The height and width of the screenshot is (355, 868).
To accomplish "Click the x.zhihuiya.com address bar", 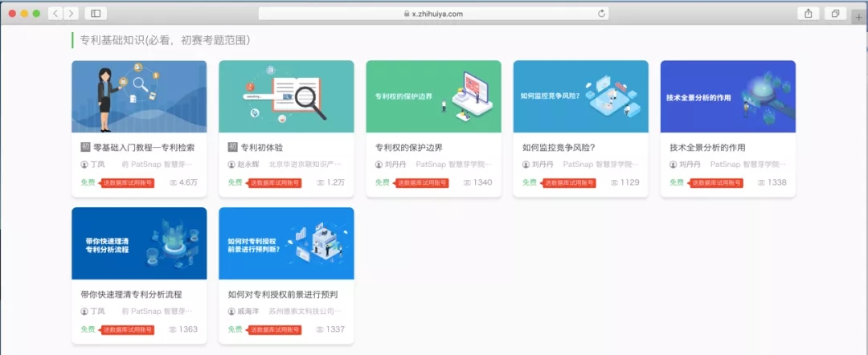I will pyautogui.click(x=433, y=14).
